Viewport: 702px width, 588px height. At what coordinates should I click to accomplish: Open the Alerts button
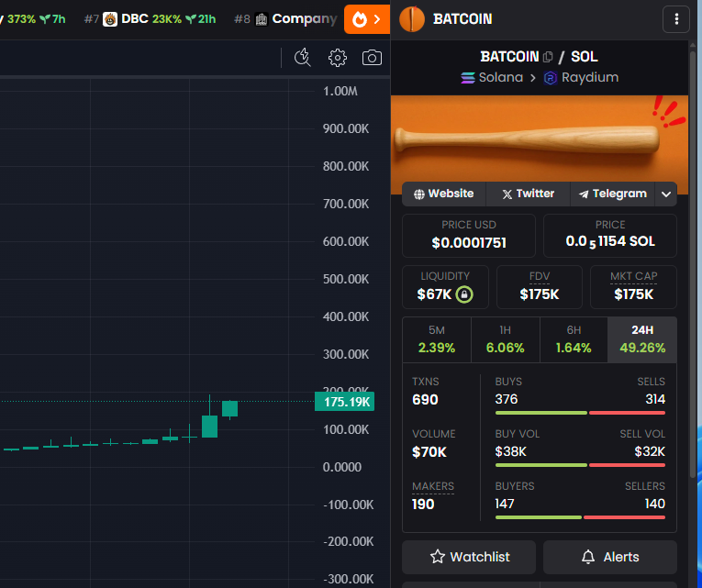609,557
